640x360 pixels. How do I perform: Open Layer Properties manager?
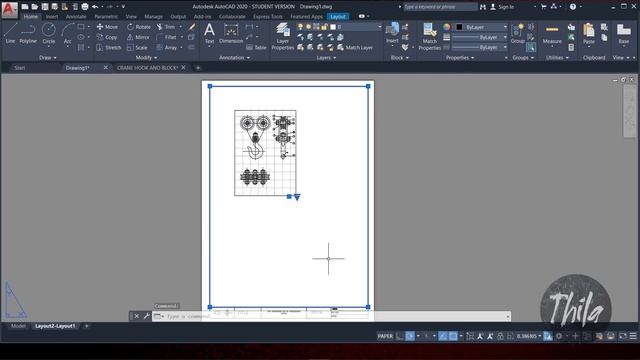(x=282, y=37)
